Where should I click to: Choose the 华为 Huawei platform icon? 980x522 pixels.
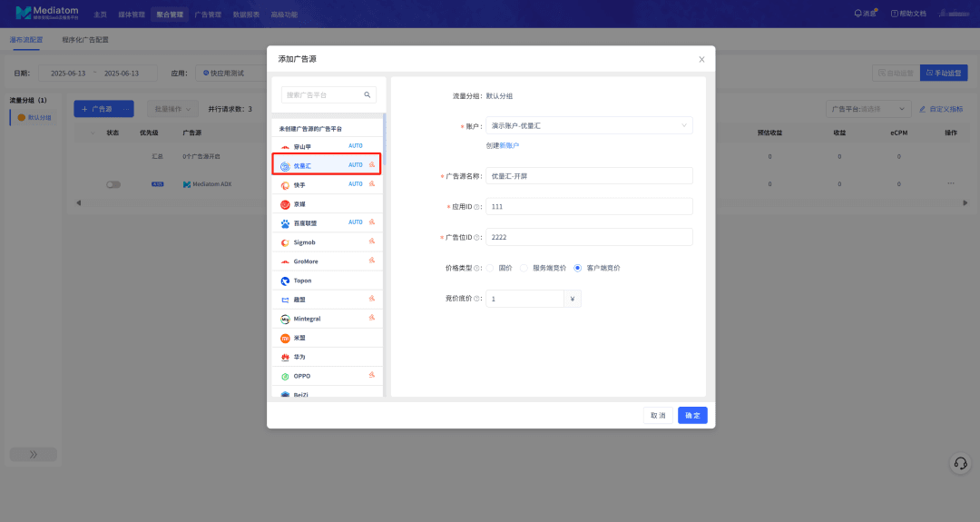click(285, 357)
